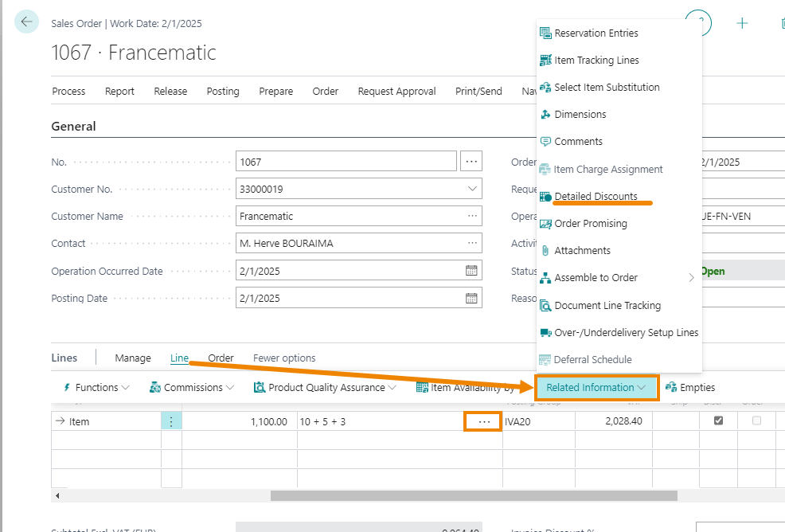Viewport: 785px width, 532px height.
Task: Open the Process menu
Action: (68, 91)
